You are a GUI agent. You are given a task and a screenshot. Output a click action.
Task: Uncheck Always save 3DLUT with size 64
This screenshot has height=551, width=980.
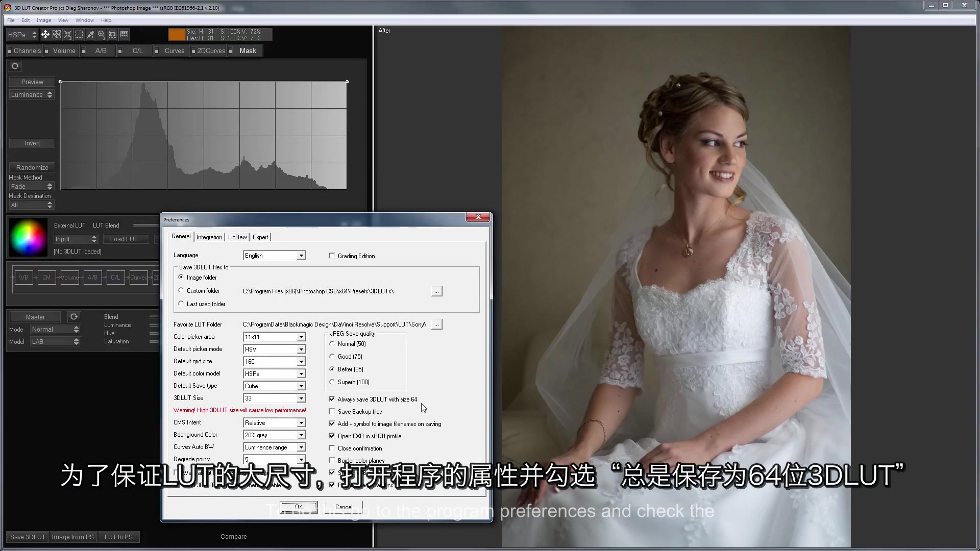(332, 399)
